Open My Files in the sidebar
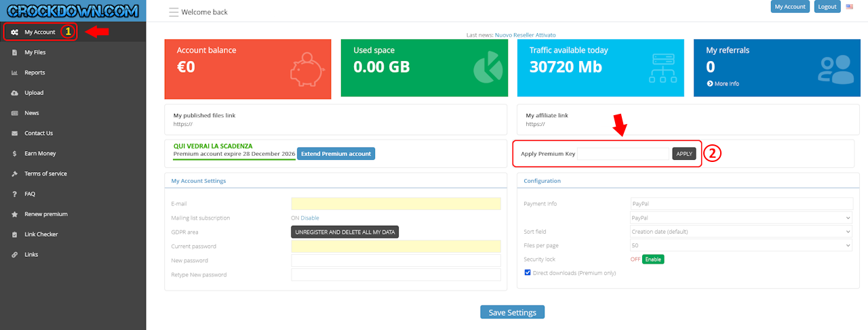This screenshot has height=330, width=868. [x=35, y=52]
